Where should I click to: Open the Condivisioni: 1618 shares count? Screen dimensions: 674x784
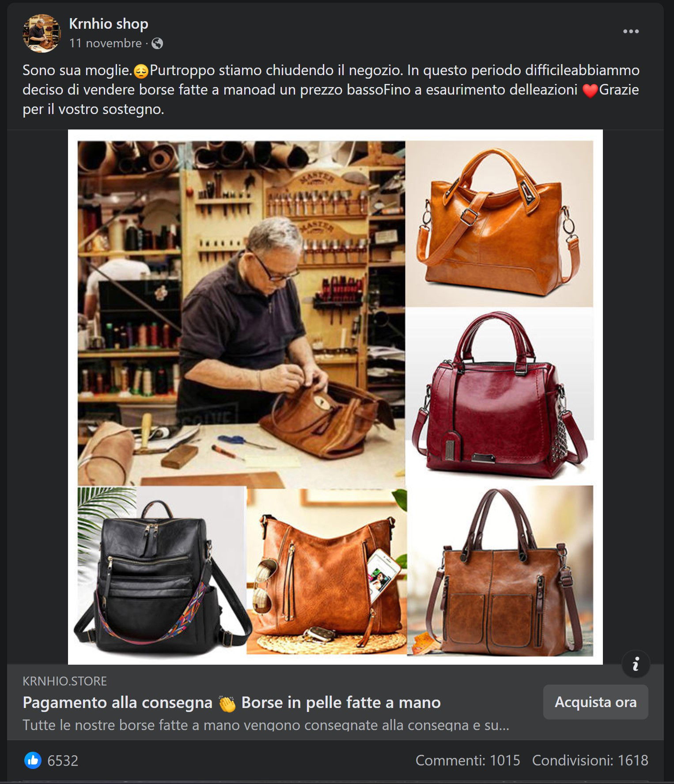590,760
